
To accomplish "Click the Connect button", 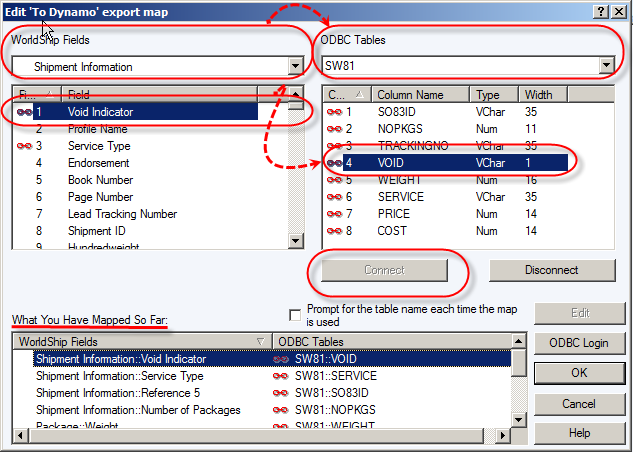I will 384,270.
